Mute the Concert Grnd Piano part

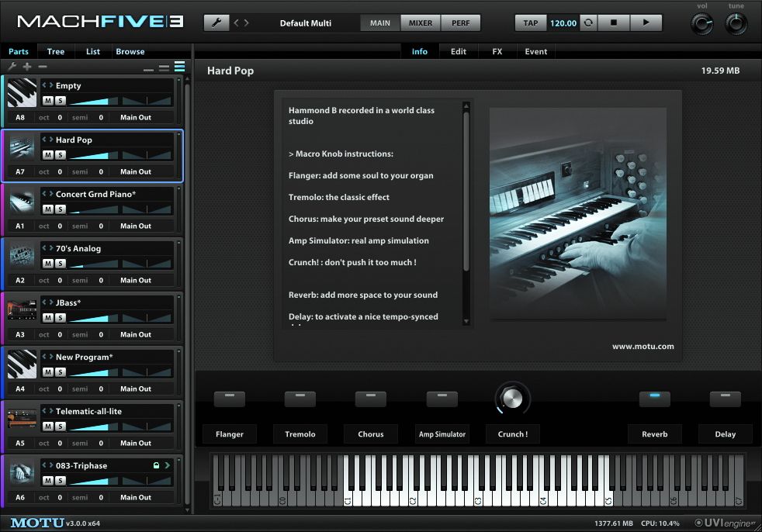pos(47,209)
